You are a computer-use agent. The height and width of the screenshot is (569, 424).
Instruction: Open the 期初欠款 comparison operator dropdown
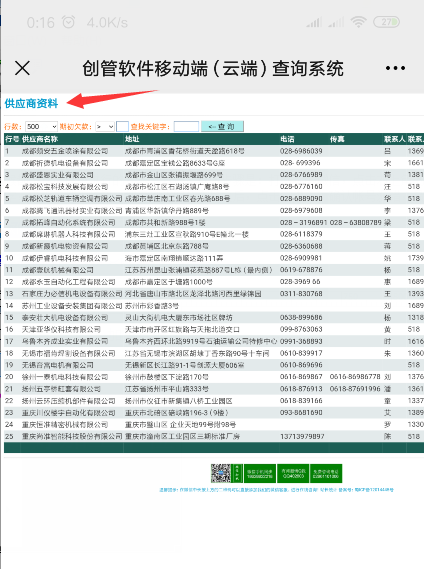point(105,126)
